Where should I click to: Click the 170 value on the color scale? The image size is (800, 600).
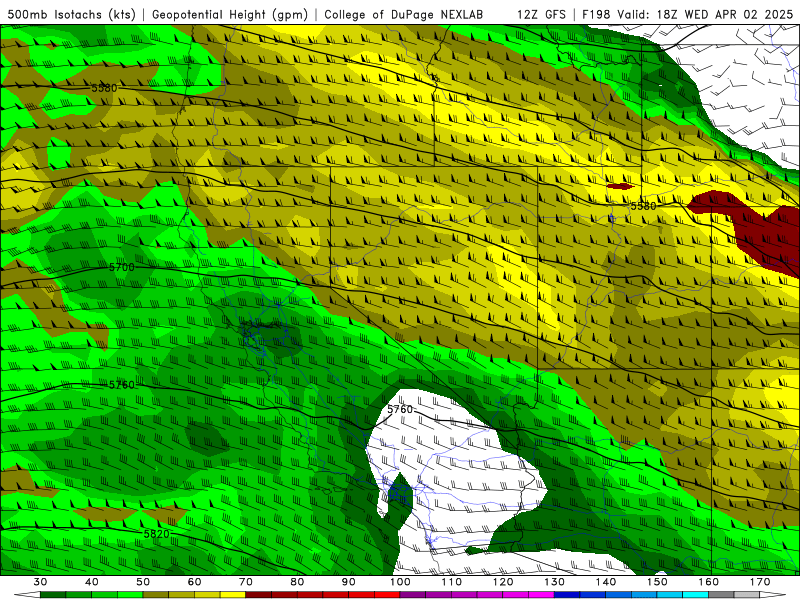(760, 582)
